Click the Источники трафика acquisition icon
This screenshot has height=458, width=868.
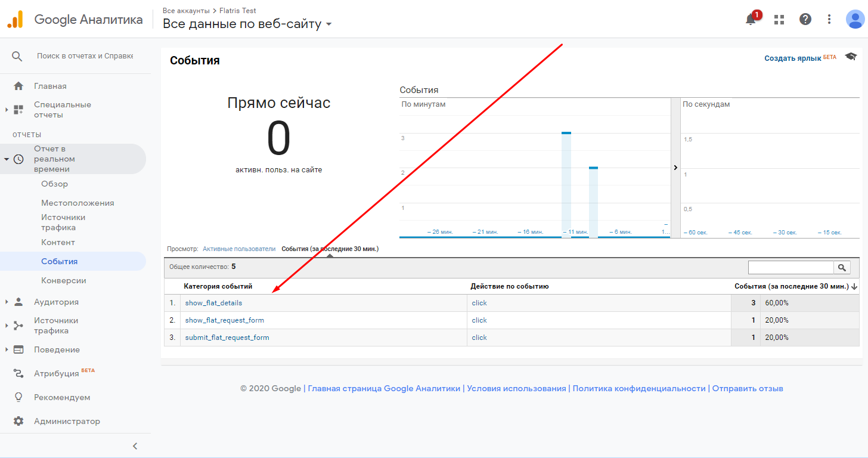pyautogui.click(x=18, y=326)
